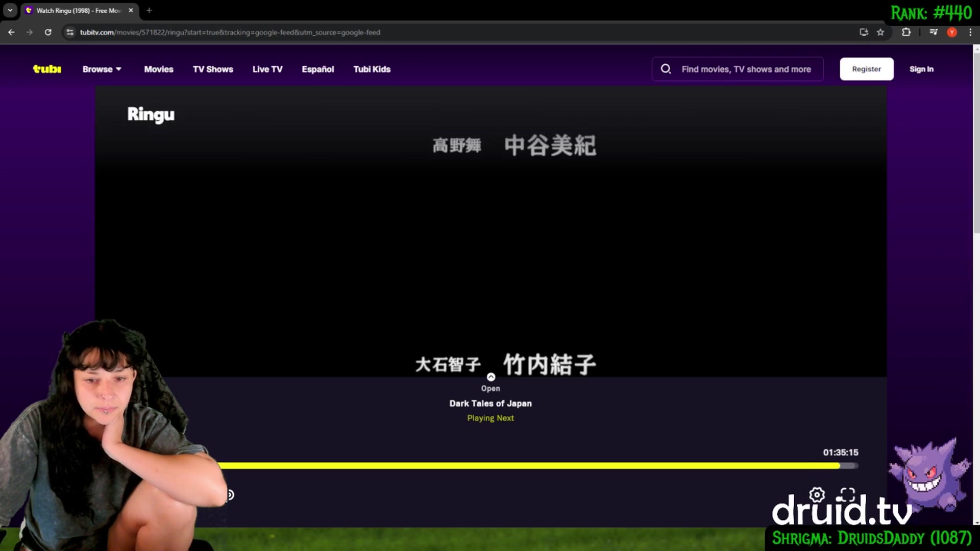The width and height of the screenshot is (980, 551).
Task: Select the Watch Ringu (1998) tab
Action: point(79,10)
